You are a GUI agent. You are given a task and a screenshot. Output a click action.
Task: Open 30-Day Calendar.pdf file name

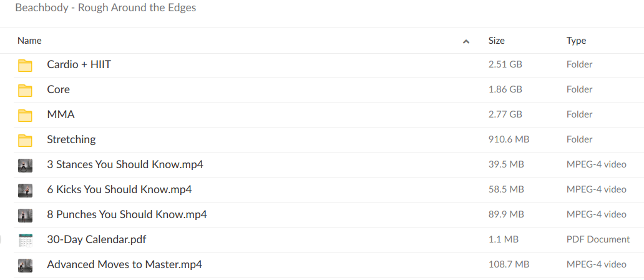(x=97, y=239)
